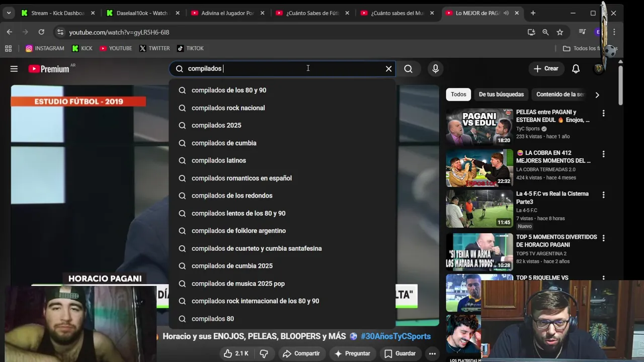This screenshot has width=644, height=362.
Task: Open the zoom magnifier in address bar
Action: [x=545, y=32]
